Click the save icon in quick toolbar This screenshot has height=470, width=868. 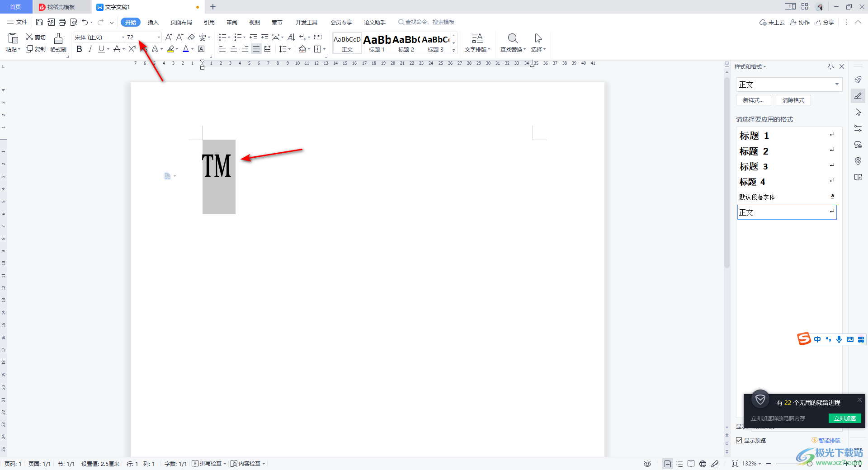click(x=39, y=22)
